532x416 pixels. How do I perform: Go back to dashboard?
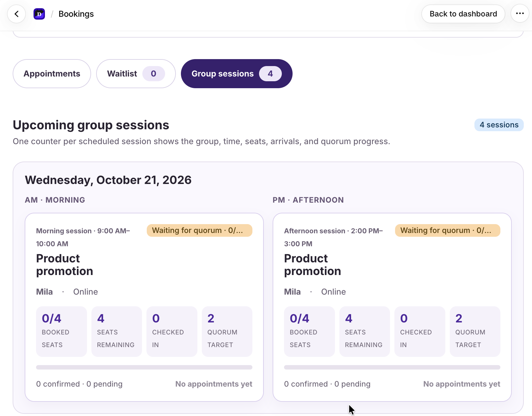pyautogui.click(x=463, y=14)
